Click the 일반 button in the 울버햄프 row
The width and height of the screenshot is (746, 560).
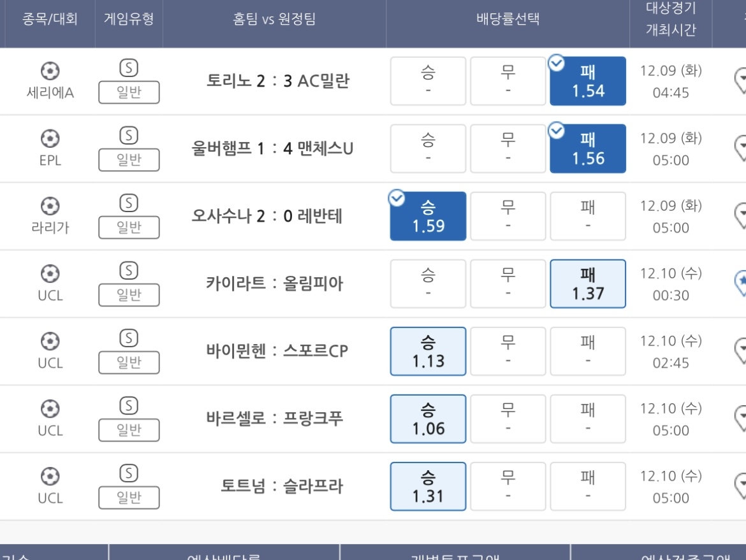[129, 161]
